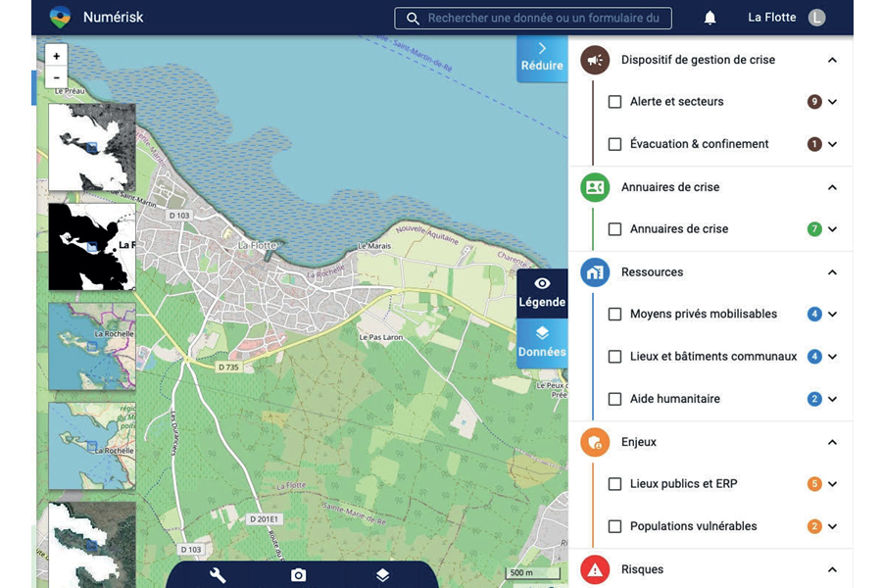Focus the Rechercher une donnée search field
Viewport: 882px width, 588px height.
pyautogui.click(x=533, y=18)
